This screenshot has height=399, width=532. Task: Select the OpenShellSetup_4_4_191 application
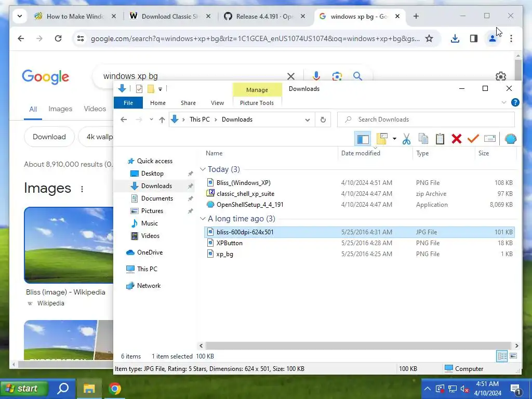point(360,205)
